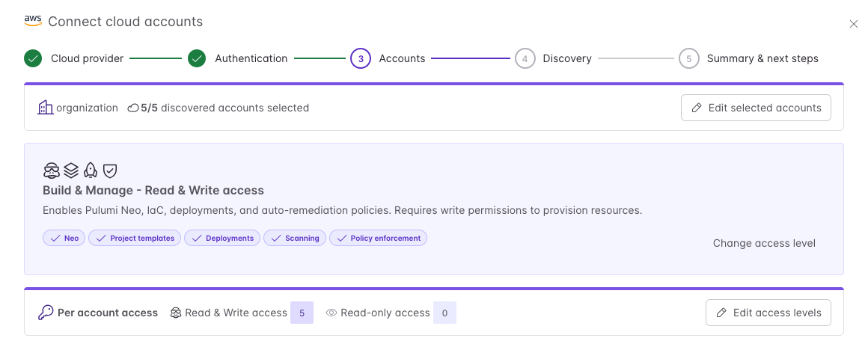Click '5/5 discovered accounts selected' text
Viewport: 868px width, 344px height.
[224, 108]
